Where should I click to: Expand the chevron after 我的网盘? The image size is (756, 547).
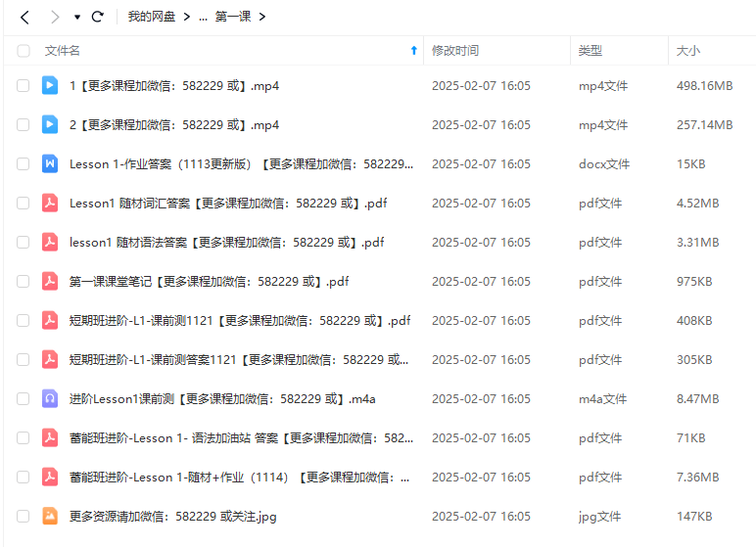tap(187, 17)
